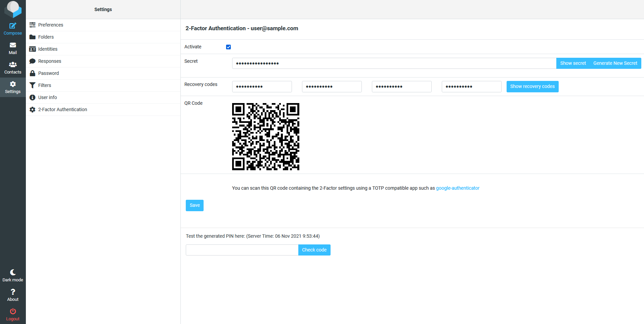The height and width of the screenshot is (324, 644).
Task: Open User info settings section
Action: 103,97
